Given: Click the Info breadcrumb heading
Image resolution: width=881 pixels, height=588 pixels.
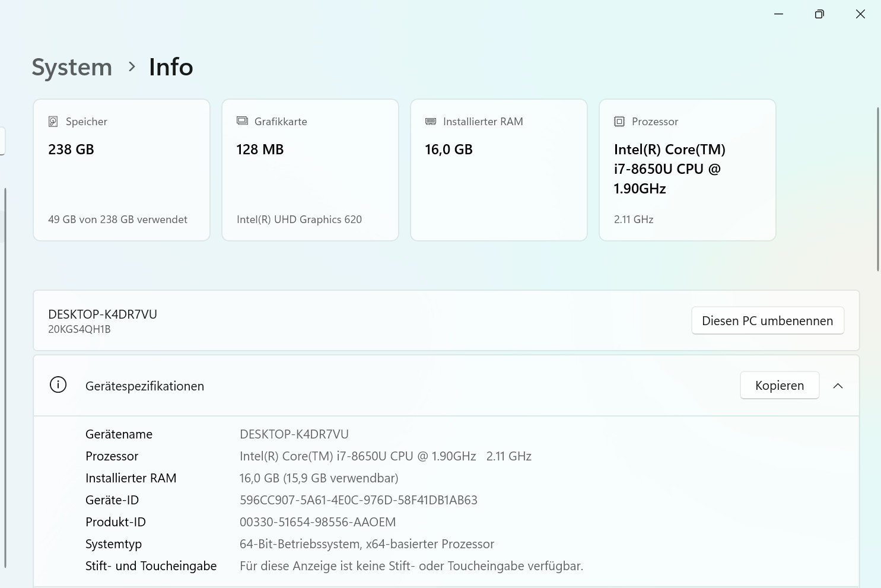Looking at the screenshot, I should pyautogui.click(x=171, y=68).
